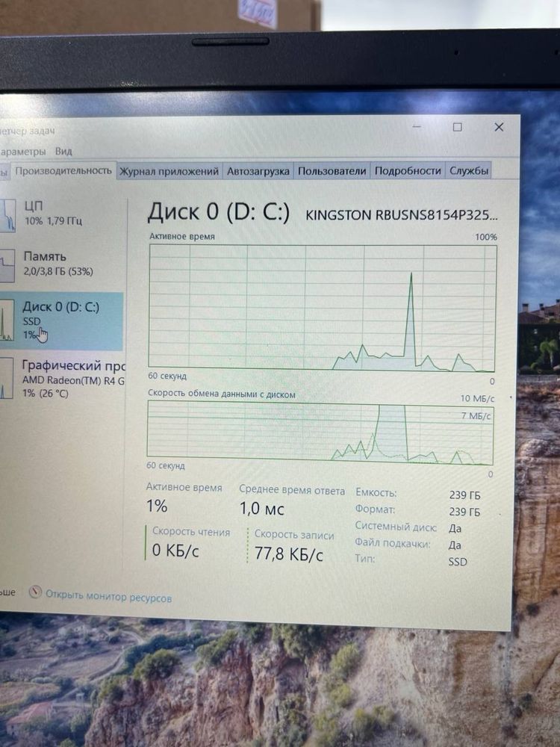The width and height of the screenshot is (560, 747).
Task: Click the Активное время disk graph
Action: (323, 309)
